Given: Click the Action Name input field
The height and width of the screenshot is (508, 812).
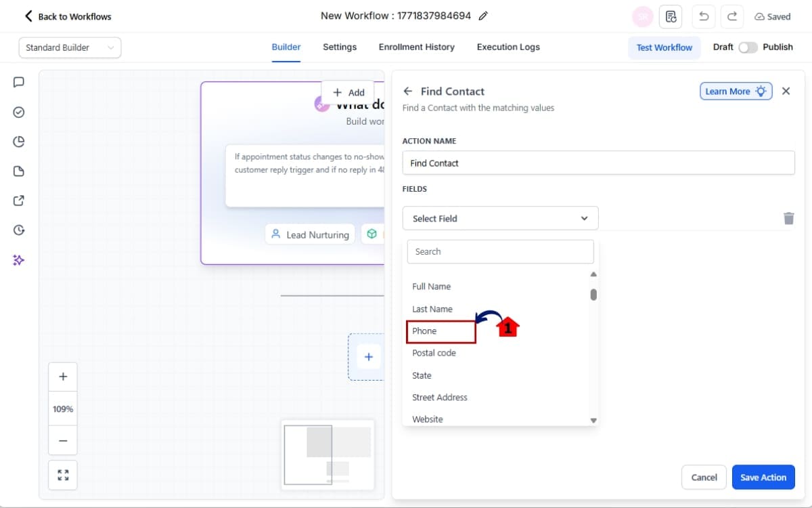Looking at the screenshot, I should [x=598, y=163].
